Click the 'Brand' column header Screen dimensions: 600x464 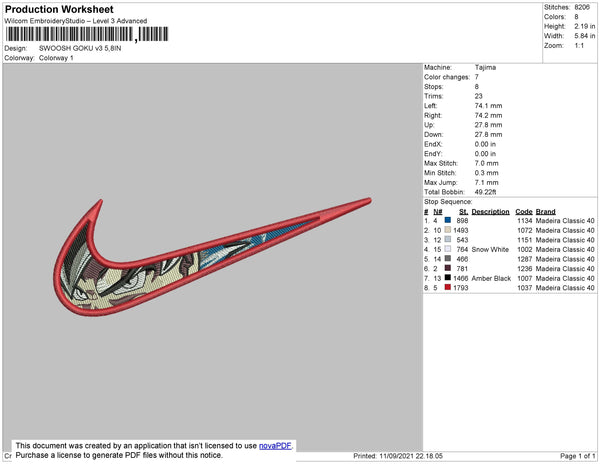point(546,212)
